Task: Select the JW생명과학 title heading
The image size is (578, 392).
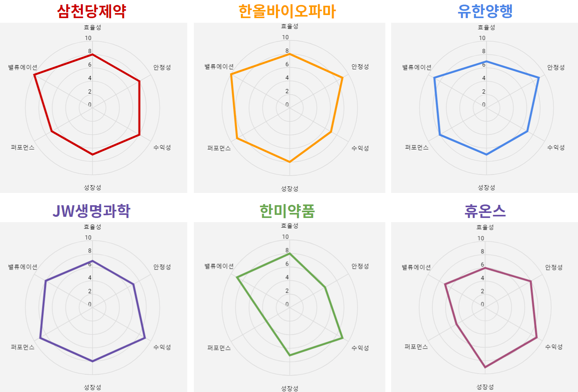Action: tap(92, 211)
